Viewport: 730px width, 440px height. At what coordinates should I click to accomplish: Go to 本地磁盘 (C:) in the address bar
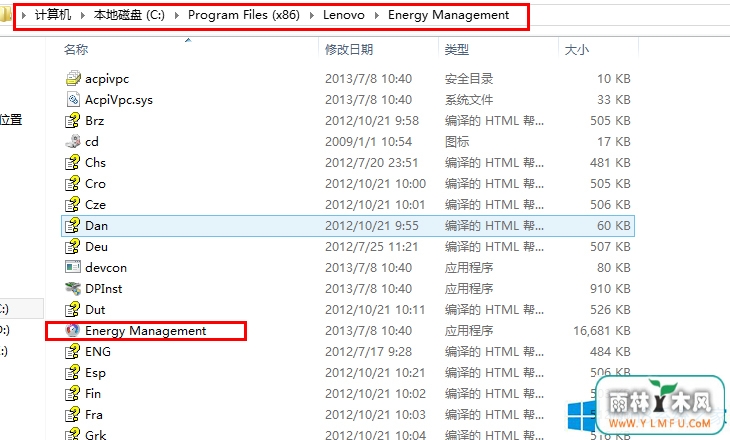tap(129, 15)
